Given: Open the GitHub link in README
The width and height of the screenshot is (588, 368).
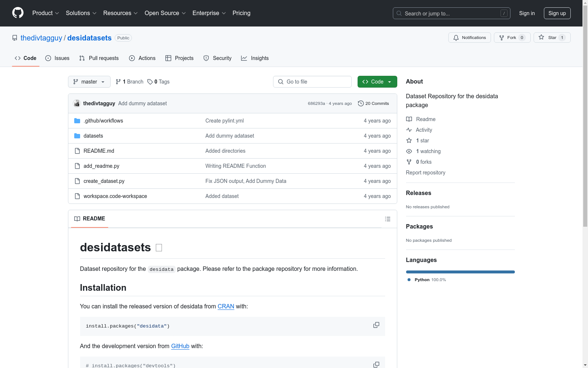Looking at the screenshot, I should (x=180, y=346).
